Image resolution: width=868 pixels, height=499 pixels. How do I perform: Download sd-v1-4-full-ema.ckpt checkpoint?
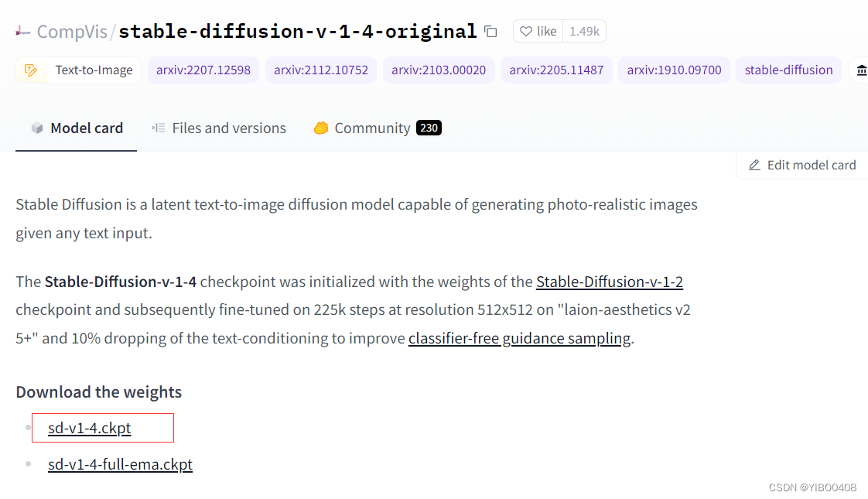120,464
